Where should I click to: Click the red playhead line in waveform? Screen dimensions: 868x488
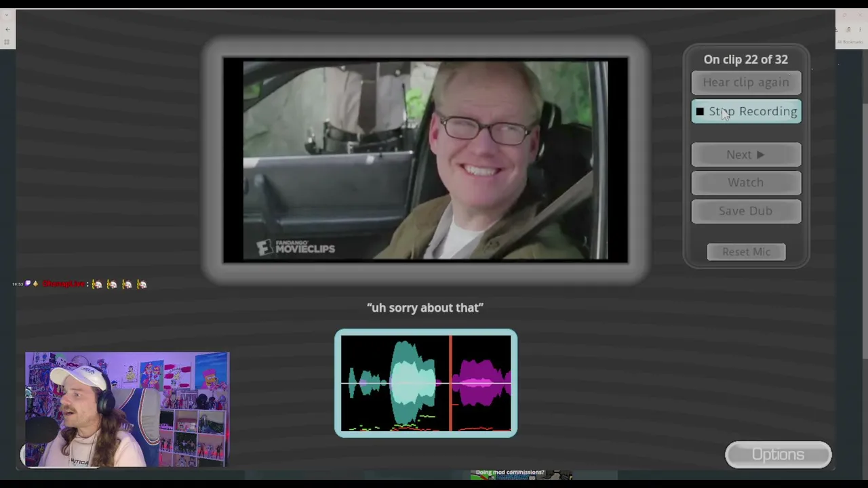point(450,384)
